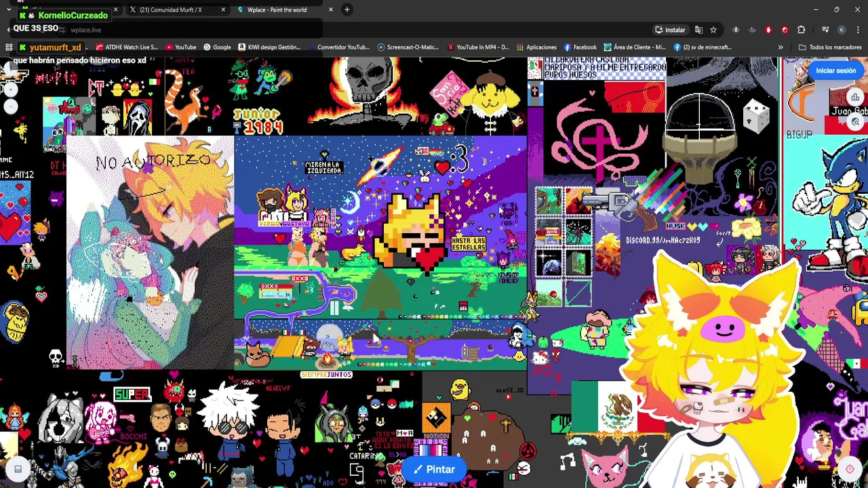The image size is (868, 488).
Task: Zoom out with the minus map button
Action: 11,106
